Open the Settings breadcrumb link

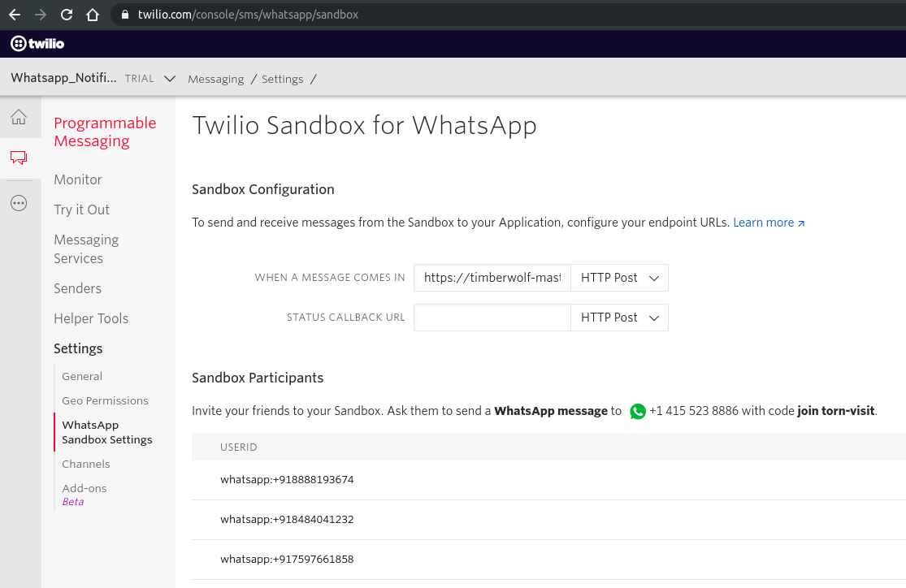coord(282,79)
